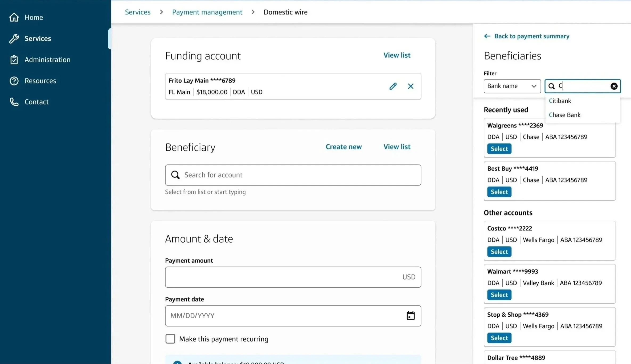Click the Search for account field

pyautogui.click(x=293, y=175)
